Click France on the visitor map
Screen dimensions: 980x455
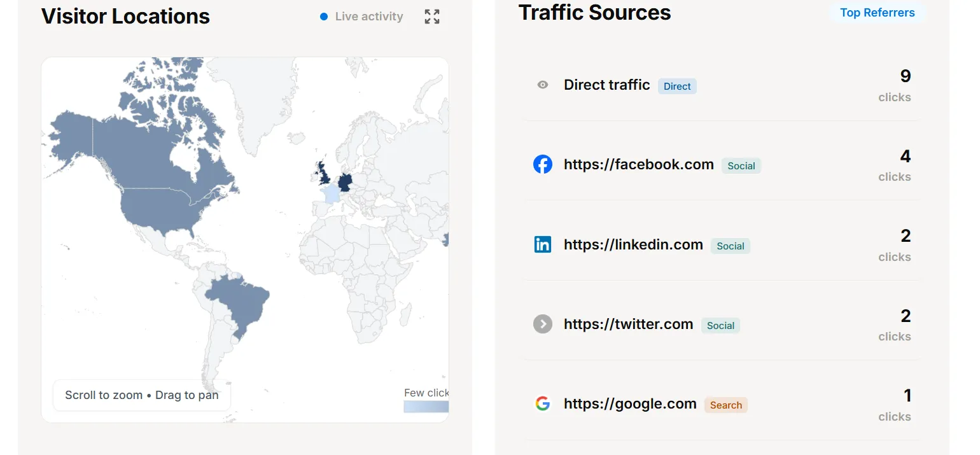331,193
